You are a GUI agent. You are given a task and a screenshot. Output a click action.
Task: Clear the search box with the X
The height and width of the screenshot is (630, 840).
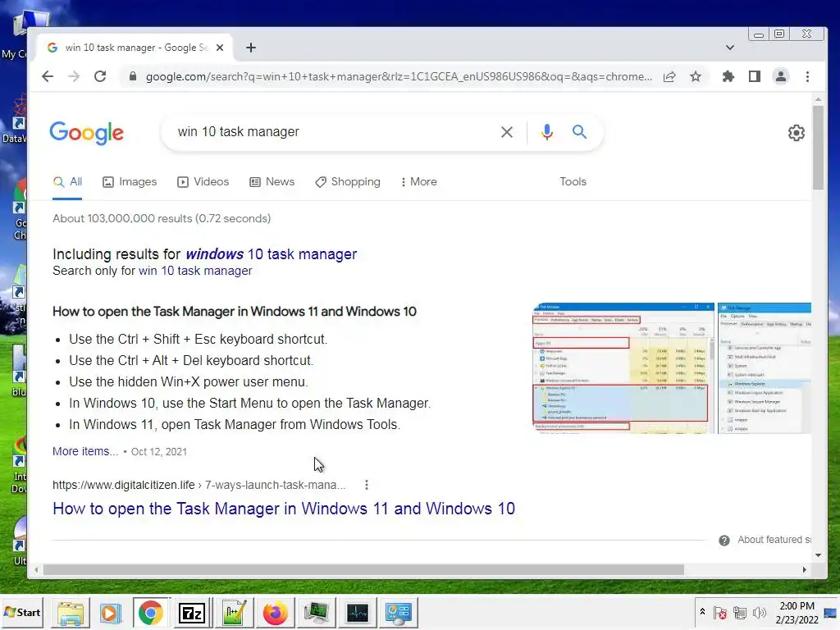[507, 132]
